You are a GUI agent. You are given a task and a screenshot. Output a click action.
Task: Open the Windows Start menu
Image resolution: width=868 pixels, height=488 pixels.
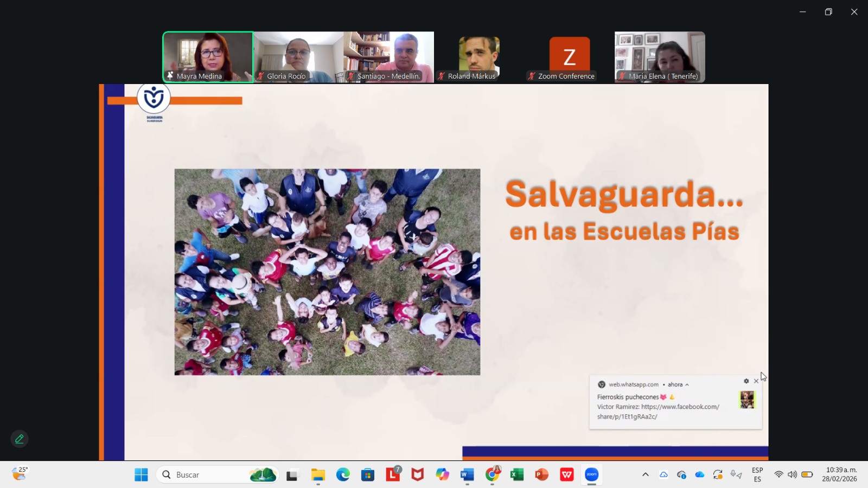click(x=141, y=475)
